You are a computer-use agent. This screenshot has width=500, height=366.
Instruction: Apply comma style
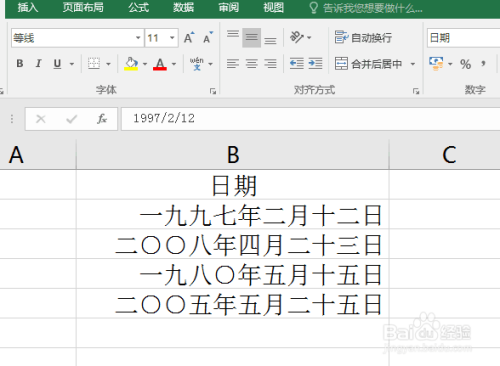[483, 63]
